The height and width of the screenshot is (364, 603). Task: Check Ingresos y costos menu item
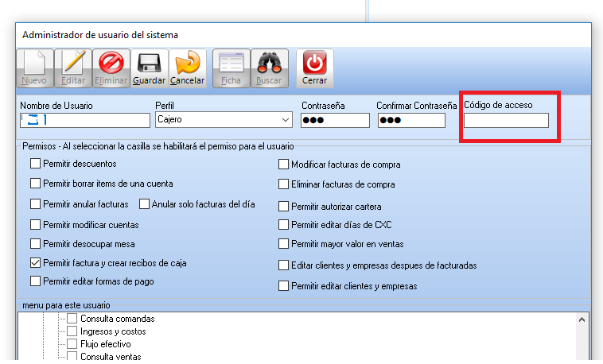[72, 331]
